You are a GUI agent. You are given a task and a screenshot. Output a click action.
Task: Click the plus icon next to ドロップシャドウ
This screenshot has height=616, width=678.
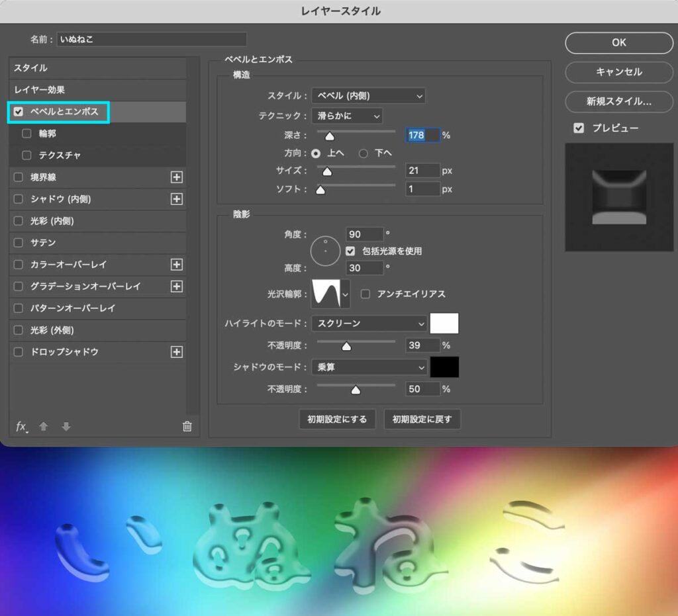tap(177, 352)
